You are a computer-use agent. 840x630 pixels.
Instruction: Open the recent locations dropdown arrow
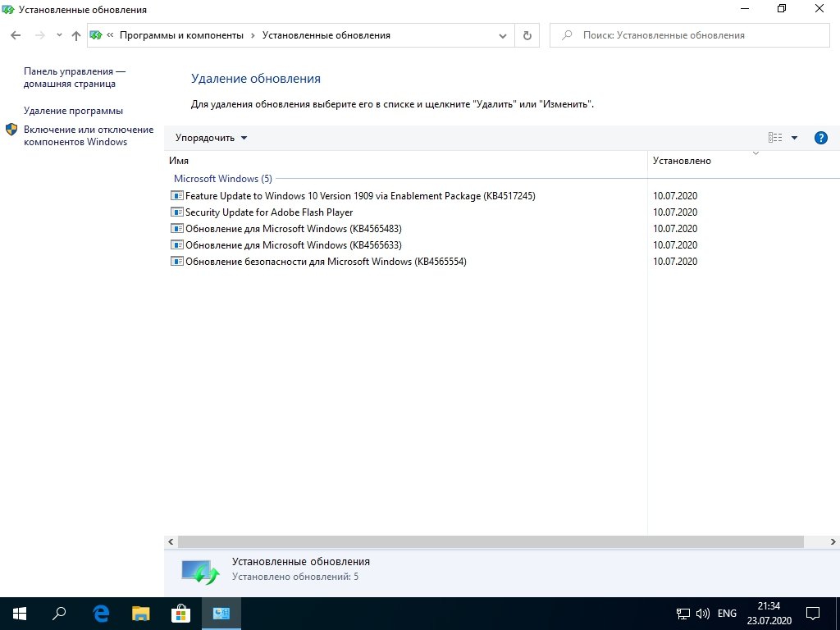click(59, 35)
